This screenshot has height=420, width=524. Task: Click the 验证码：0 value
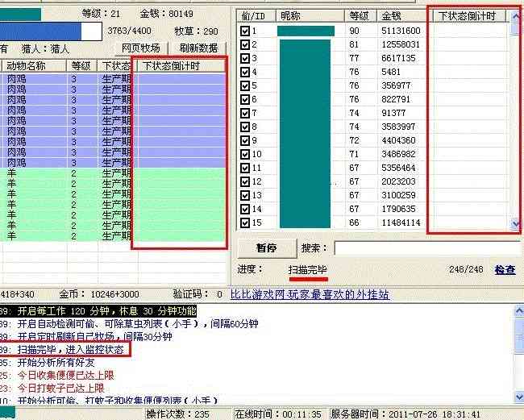(x=198, y=294)
